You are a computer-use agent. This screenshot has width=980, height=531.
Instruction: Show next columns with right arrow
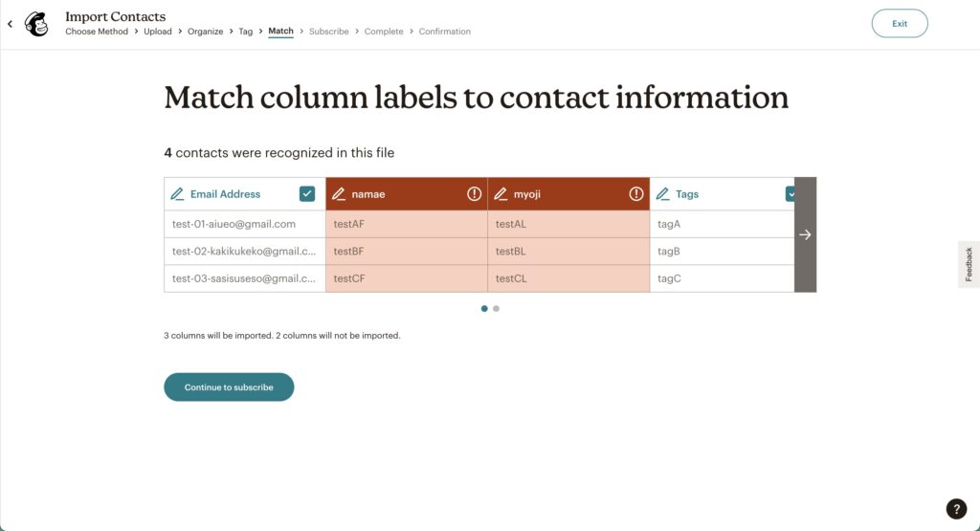point(805,235)
